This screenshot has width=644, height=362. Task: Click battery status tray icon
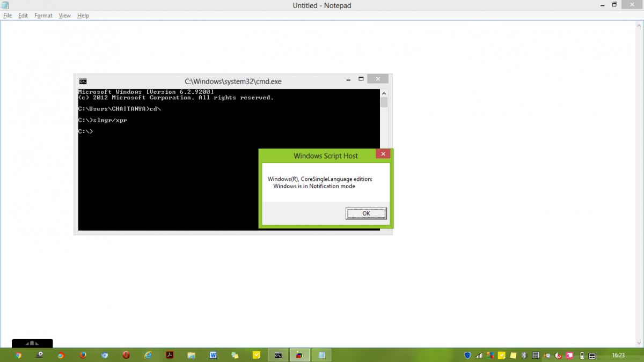pos(582,355)
